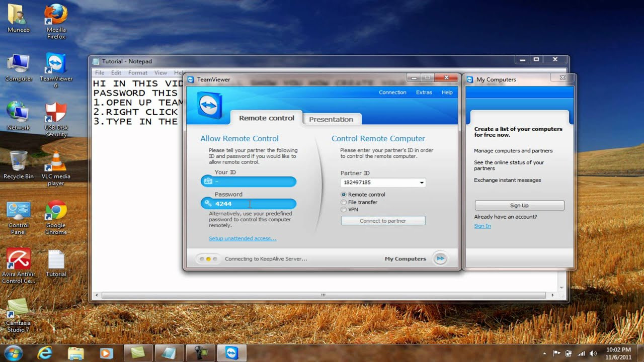This screenshot has height=362, width=644.
Task: Click the Action Center flag icon
Action: [557, 353]
